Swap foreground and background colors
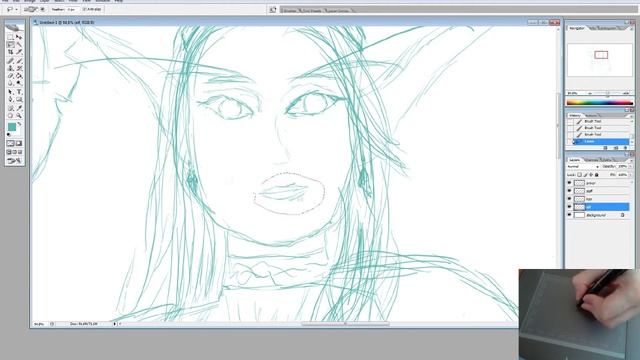This screenshot has width=640, height=360. tap(20, 124)
